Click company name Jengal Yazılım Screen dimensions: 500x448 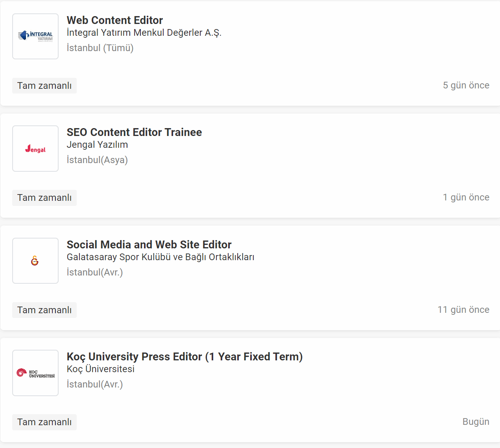pyautogui.click(x=97, y=145)
